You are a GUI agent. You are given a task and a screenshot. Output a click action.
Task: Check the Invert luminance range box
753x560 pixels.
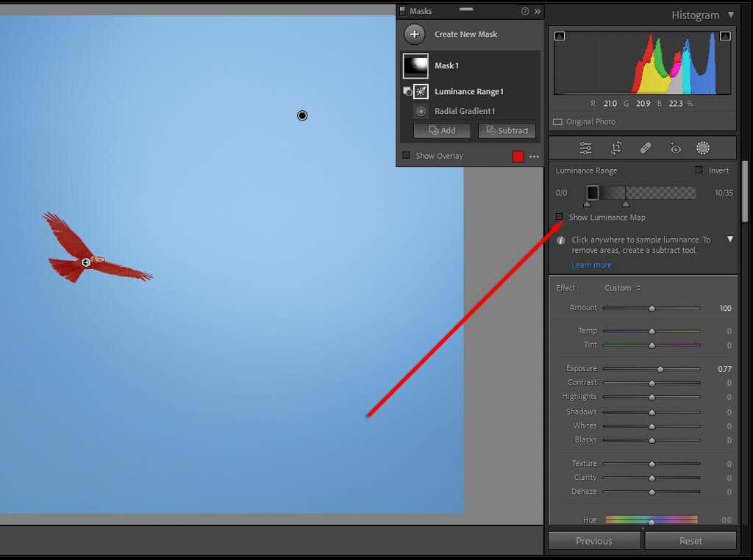coord(699,170)
